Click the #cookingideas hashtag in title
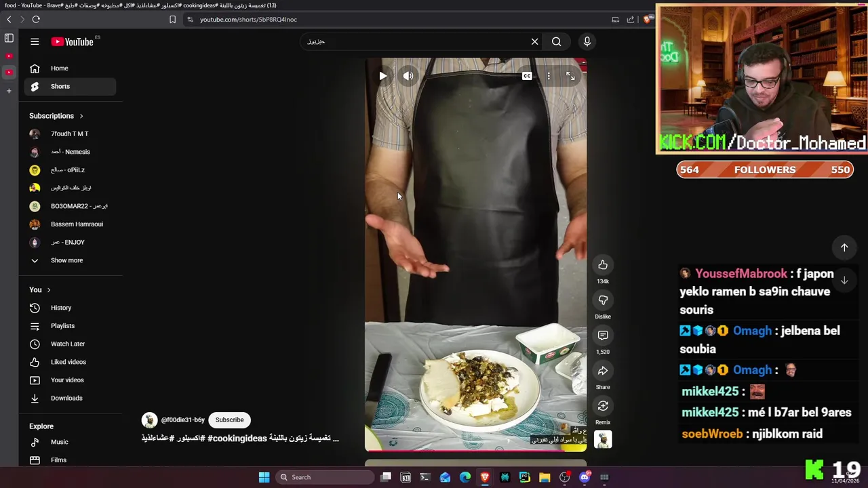This screenshot has width=868, height=488. tap(237, 438)
